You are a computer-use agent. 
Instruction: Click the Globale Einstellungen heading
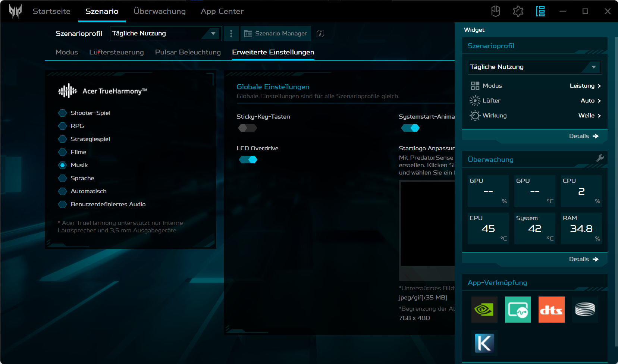point(273,87)
